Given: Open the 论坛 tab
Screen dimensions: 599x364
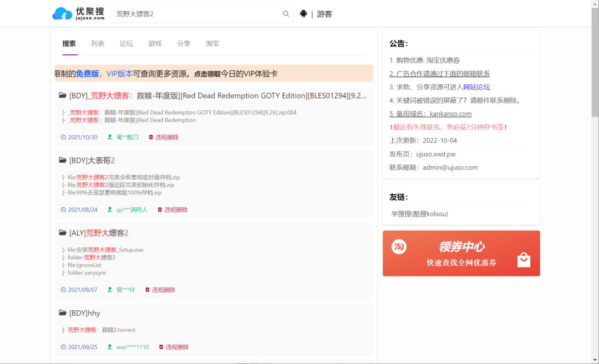Looking at the screenshot, I should (x=126, y=44).
